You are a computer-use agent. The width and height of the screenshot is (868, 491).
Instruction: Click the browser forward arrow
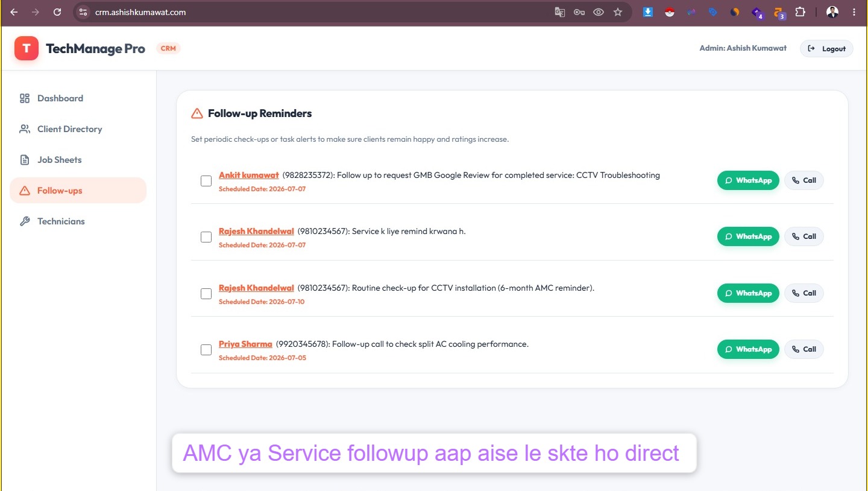(x=36, y=12)
